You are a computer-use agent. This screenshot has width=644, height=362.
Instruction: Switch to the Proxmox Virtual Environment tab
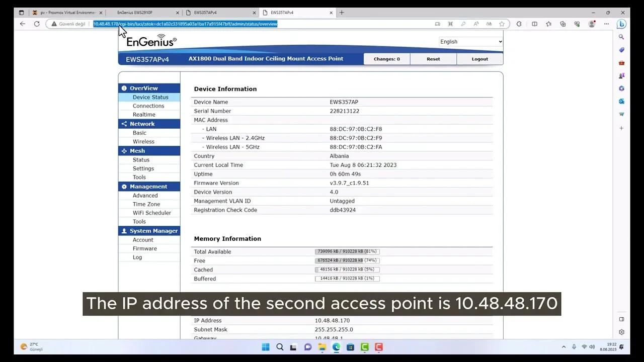(68, 13)
